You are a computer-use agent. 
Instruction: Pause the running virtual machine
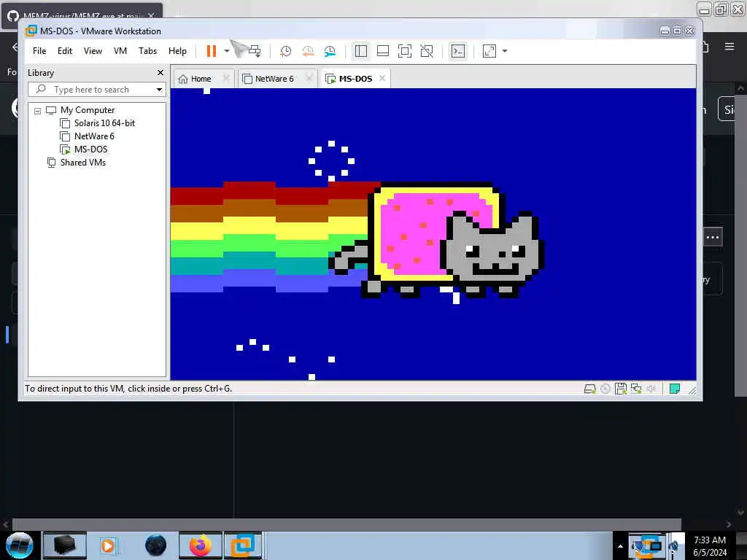[x=211, y=51]
